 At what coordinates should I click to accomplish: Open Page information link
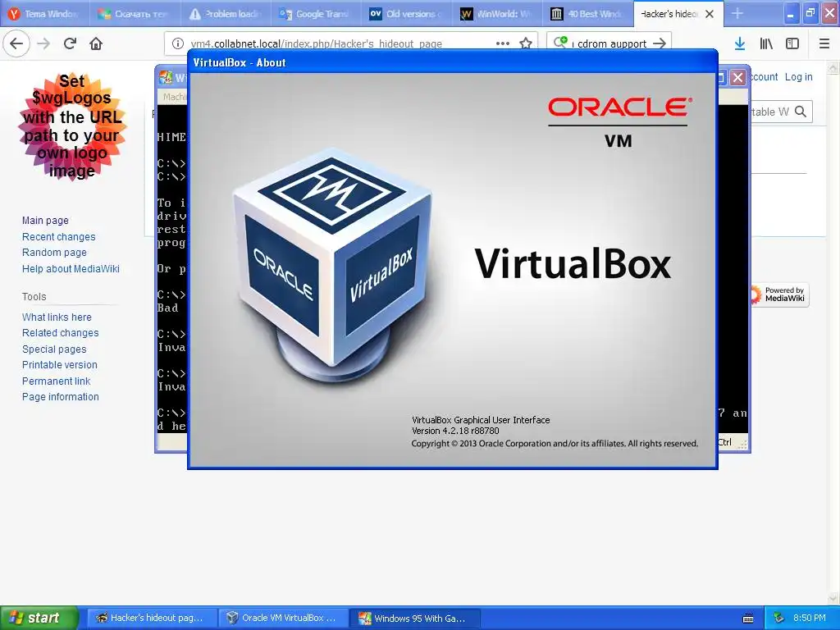[x=61, y=397]
